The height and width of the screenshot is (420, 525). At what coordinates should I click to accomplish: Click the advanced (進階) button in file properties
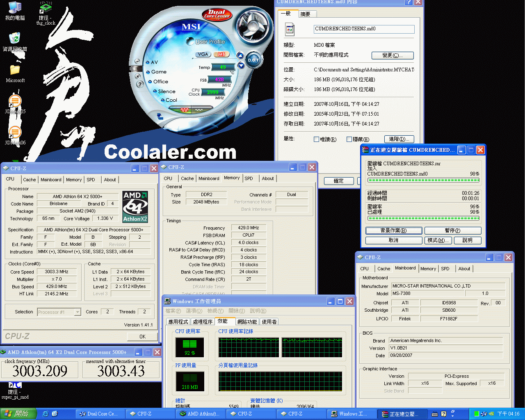[x=399, y=139]
